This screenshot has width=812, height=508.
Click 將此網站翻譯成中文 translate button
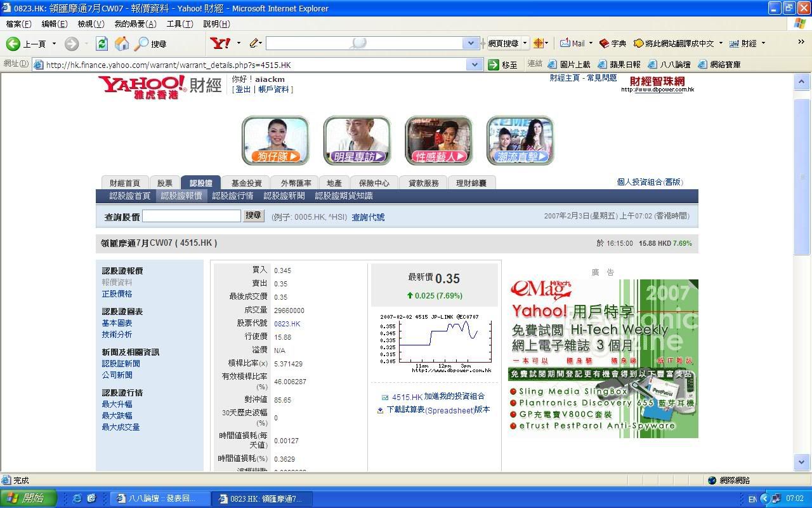pos(673,43)
